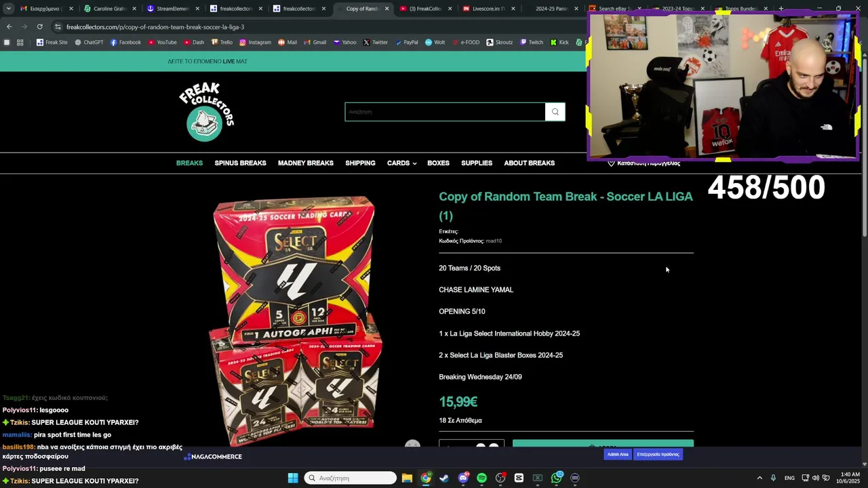Switch to the StreamElements browser tab
The height and width of the screenshot is (488, 868).
click(172, 9)
